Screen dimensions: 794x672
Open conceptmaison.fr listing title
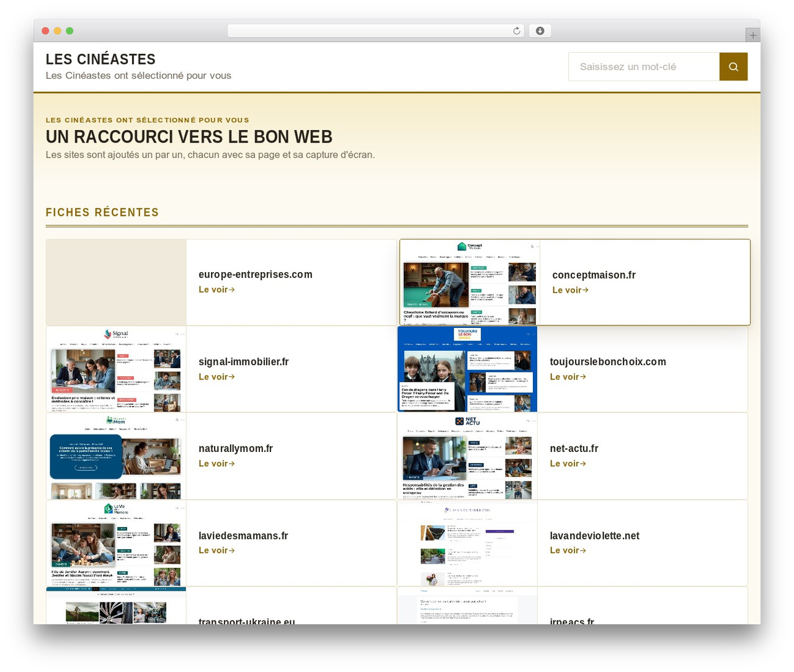594,275
